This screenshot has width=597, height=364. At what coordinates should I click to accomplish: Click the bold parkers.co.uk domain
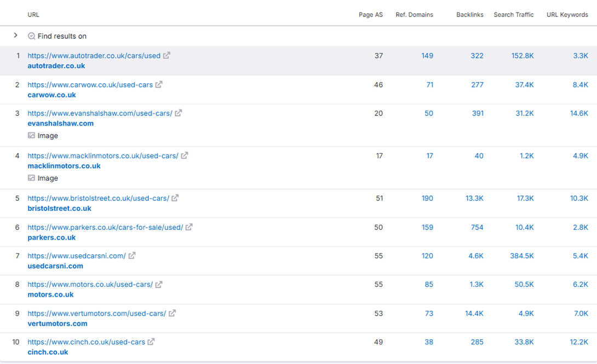coord(52,238)
